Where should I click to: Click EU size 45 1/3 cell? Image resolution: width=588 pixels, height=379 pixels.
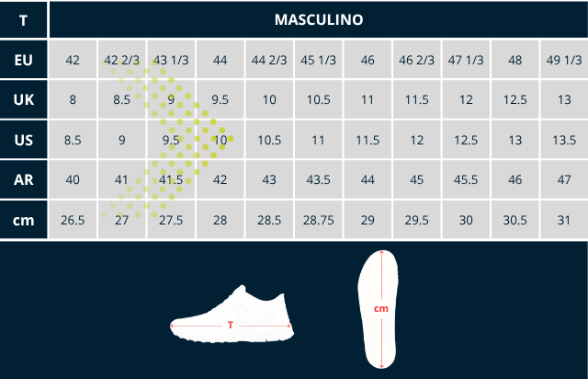coord(318,60)
